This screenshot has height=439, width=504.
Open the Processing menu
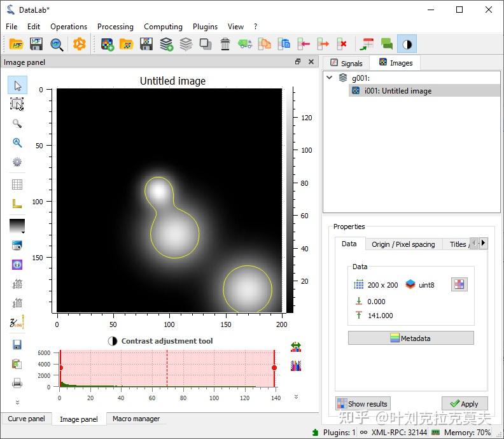tap(115, 27)
